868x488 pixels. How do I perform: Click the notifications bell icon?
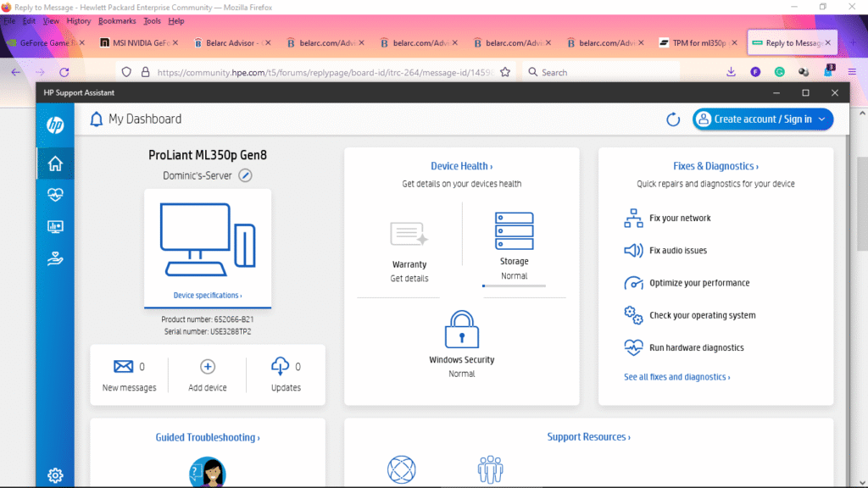pos(97,119)
